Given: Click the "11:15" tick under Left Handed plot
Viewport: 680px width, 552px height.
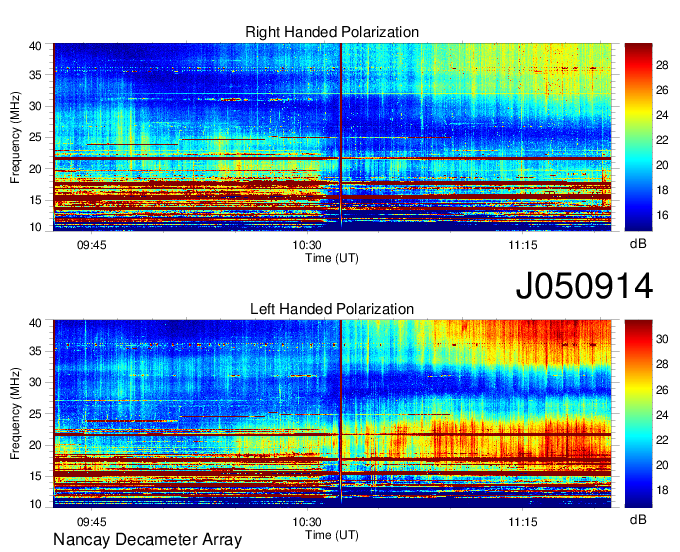Looking at the screenshot, I should (523, 522).
